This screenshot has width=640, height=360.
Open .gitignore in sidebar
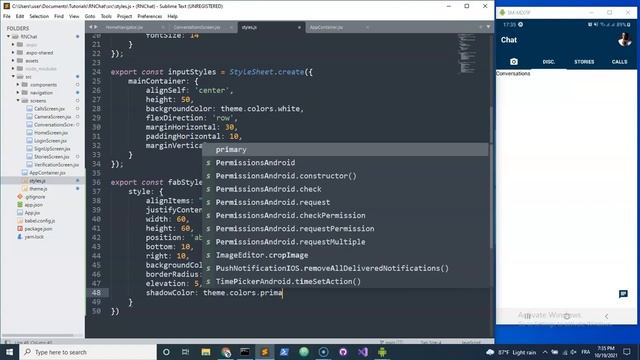coord(35,197)
